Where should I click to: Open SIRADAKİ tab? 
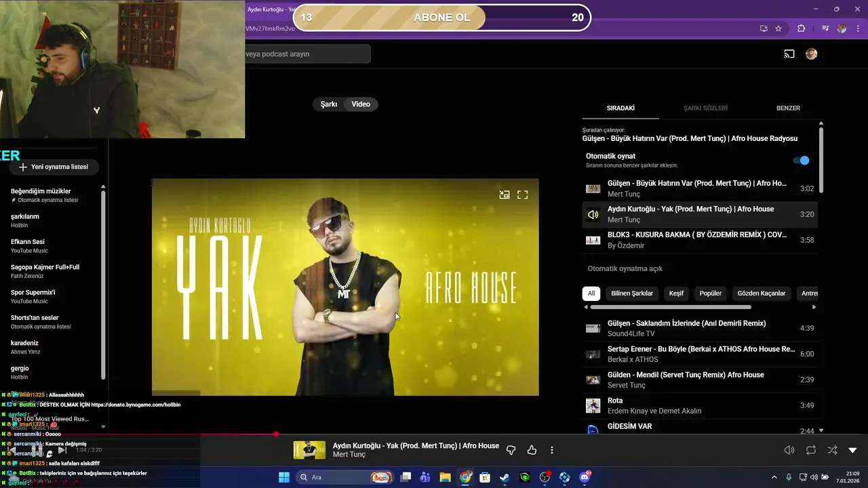pyautogui.click(x=620, y=108)
